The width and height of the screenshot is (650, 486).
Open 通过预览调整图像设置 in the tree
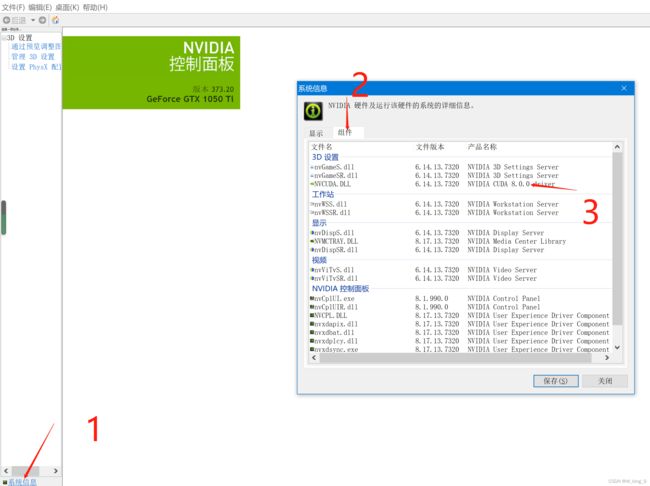36,46
